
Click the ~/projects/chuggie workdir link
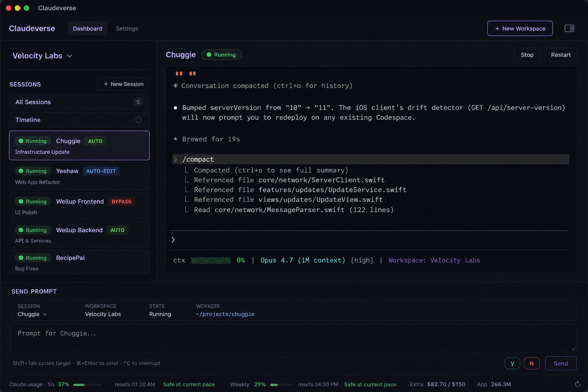(225, 314)
